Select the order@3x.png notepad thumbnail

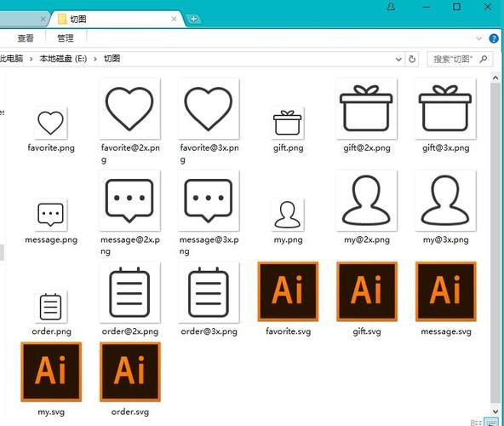tap(209, 292)
